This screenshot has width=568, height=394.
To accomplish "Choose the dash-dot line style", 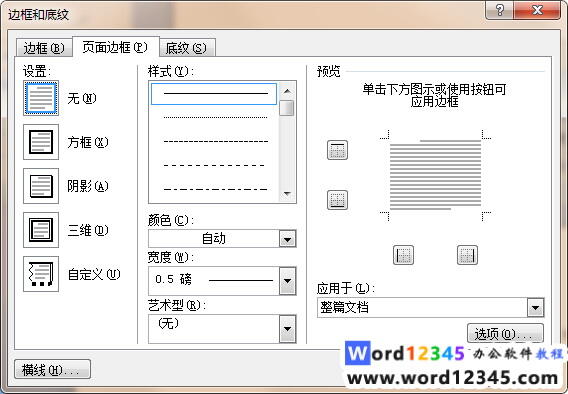I will [x=215, y=189].
